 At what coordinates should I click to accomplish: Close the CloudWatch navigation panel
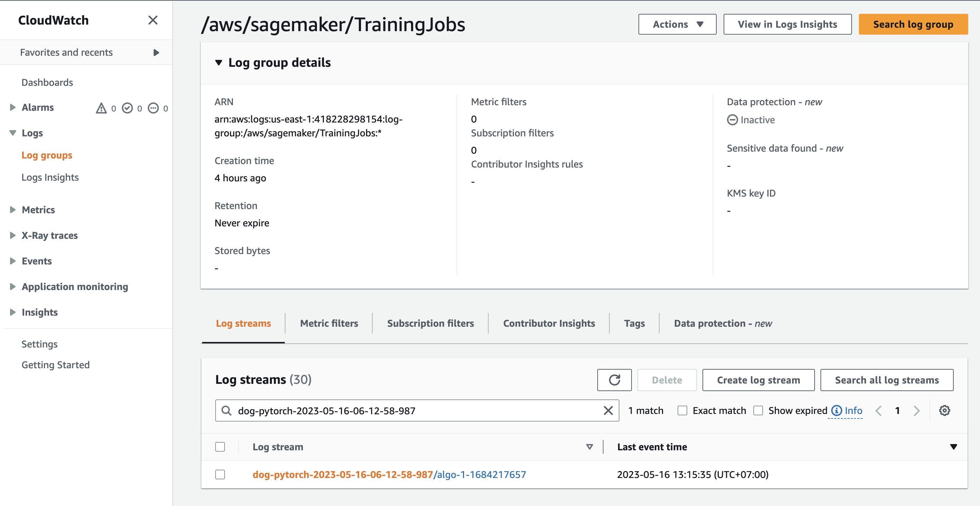153,20
